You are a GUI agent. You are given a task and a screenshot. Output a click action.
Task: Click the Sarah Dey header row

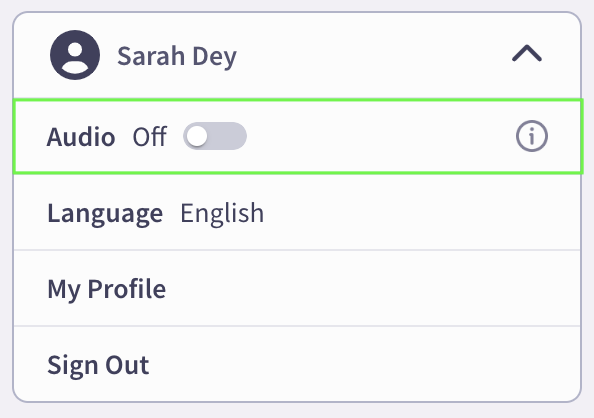[x=297, y=55]
